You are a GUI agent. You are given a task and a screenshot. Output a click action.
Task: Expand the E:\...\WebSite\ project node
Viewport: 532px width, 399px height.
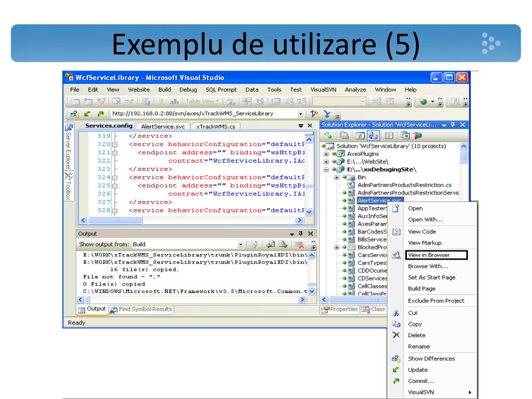(x=326, y=162)
